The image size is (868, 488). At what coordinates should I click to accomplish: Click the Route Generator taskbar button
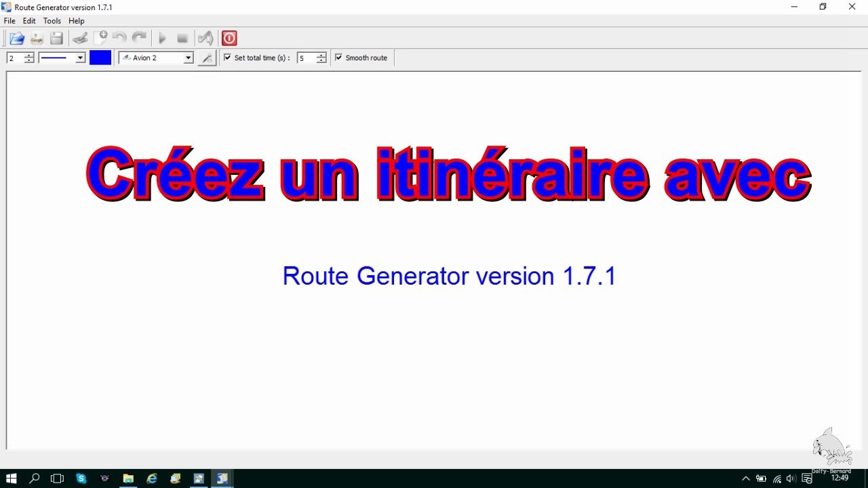(x=222, y=479)
